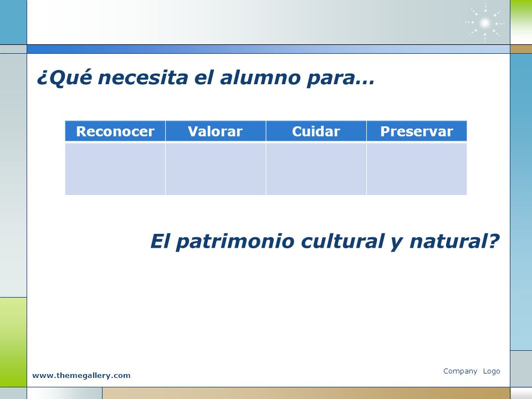Click the 'Company Logo' placeholder text
Image resolution: width=532 pixels, height=399 pixels.
coord(472,371)
